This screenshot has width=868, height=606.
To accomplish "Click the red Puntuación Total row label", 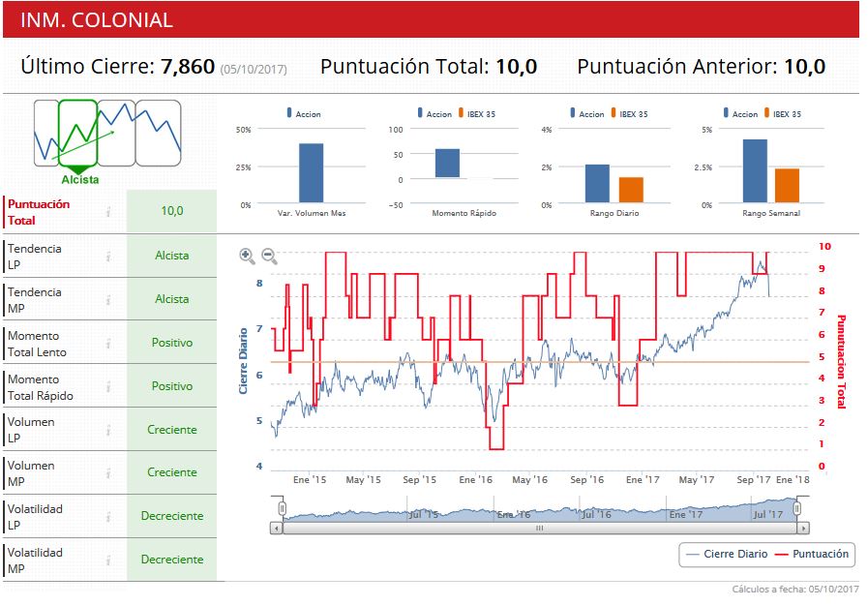I will pos(39,212).
